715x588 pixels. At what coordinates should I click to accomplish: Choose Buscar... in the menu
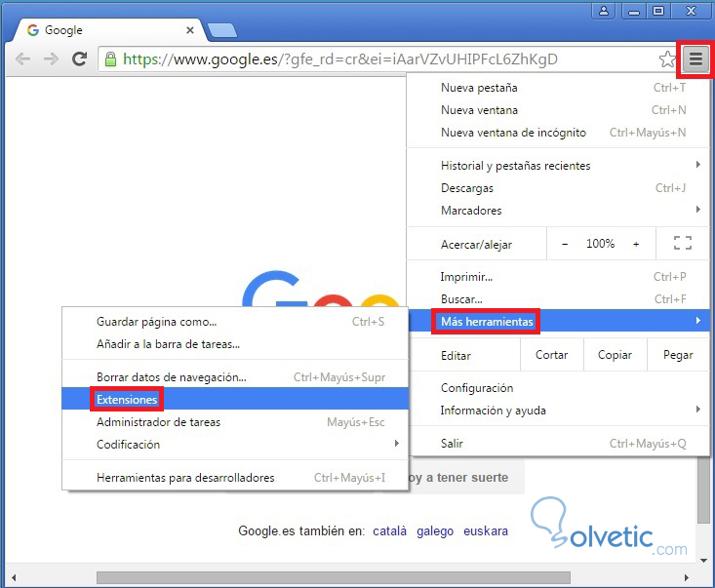(x=558, y=299)
